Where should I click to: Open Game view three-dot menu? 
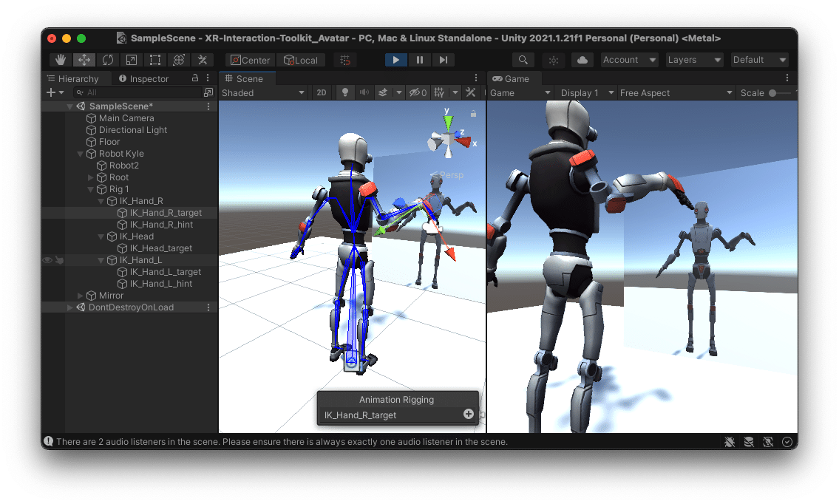pyautogui.click(x=787, y=78)
